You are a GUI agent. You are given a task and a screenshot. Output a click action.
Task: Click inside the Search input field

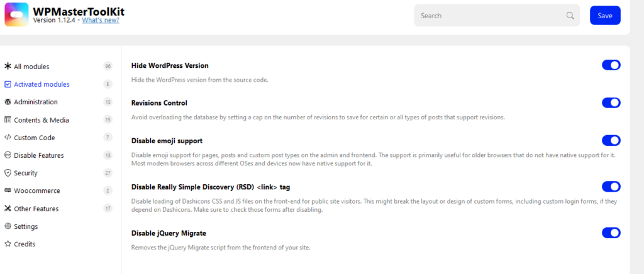[492, 16]
